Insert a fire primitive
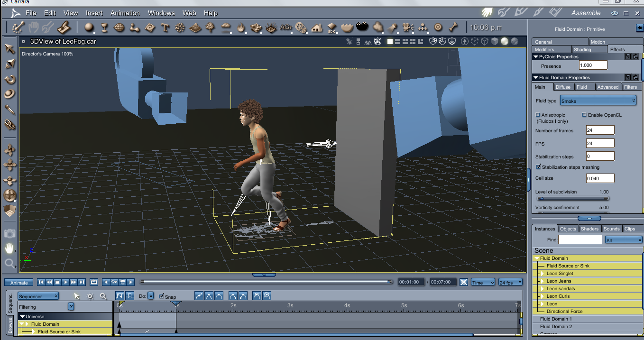 point(241,28)
